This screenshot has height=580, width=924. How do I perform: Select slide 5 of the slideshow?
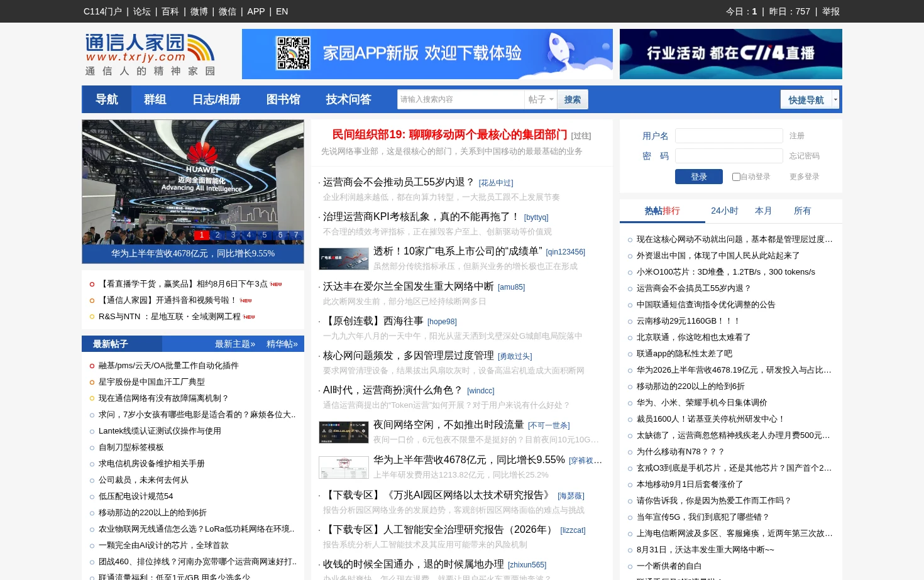click(x=265, y=235)
